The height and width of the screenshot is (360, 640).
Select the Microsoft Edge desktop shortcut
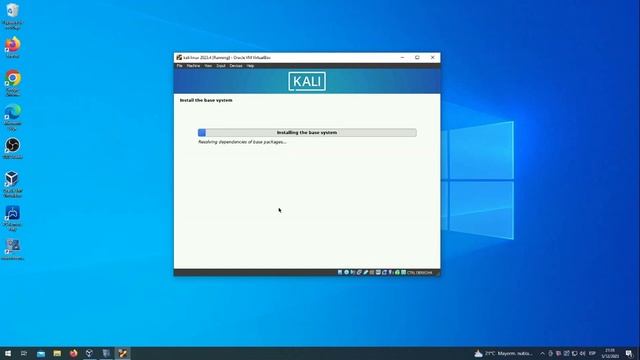(13, 117)
